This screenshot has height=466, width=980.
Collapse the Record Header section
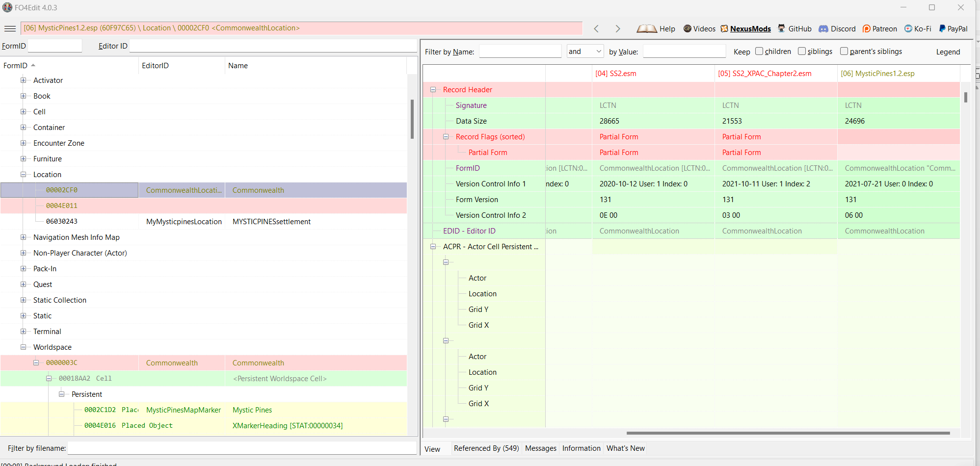(433, 89)
